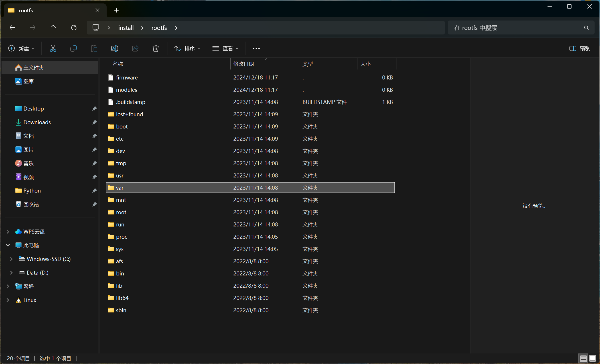This screenshot has height=364, width=600.
Task: Open a new tab with plus icon
Action: coord(116,11)
